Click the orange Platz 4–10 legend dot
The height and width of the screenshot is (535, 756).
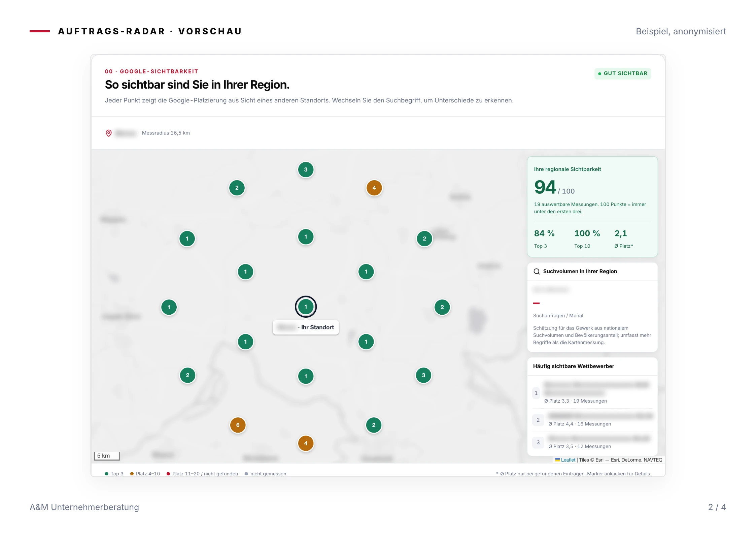[x=132, y=474]
